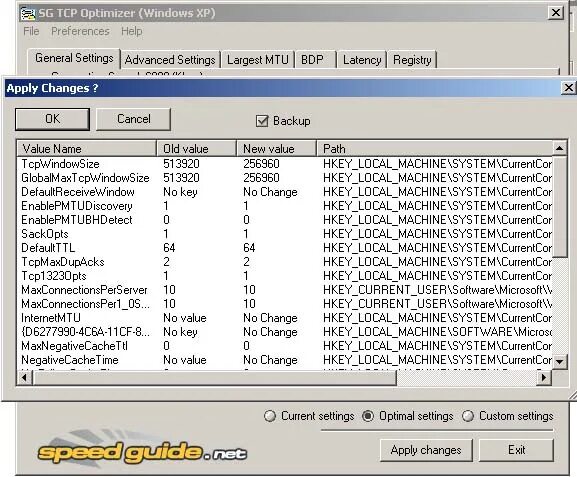The image size is (577, 477).
Task: Sort by the Value Name column header
Action: pos(87,149)
